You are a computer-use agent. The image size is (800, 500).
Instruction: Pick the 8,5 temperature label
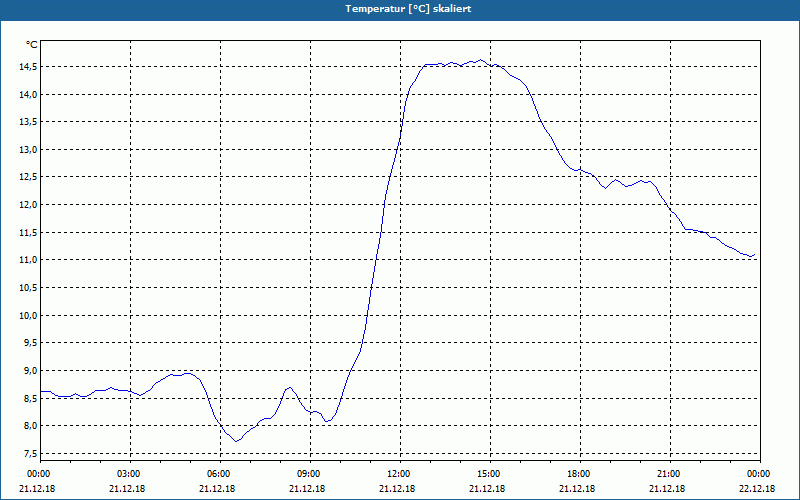(x=31, y=398)
